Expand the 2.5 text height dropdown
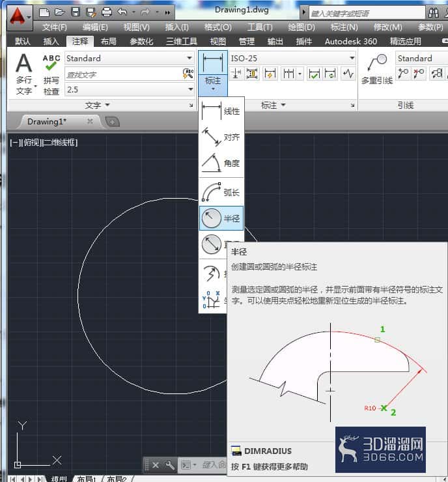 tap(190, 89)
